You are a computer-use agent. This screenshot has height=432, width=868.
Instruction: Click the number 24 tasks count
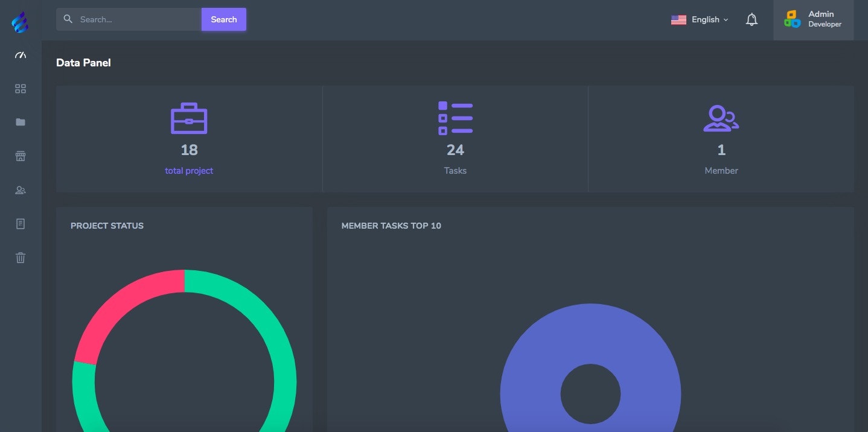click(455, 150)
